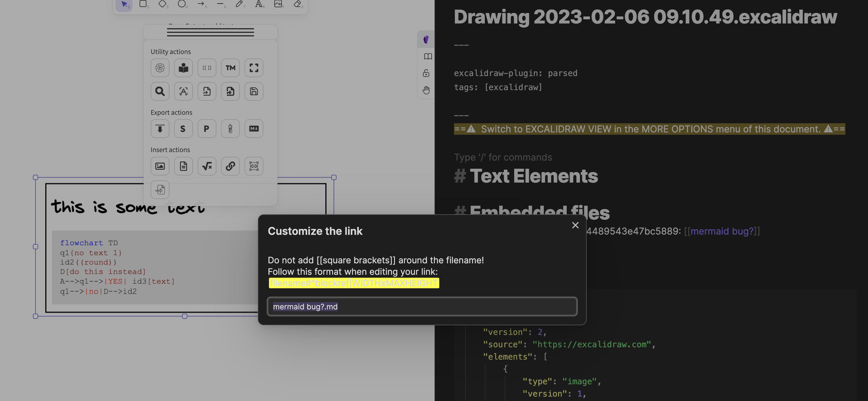Select the Rectangle tool
The height and width of the screenshot is (401, 868).
143,4
